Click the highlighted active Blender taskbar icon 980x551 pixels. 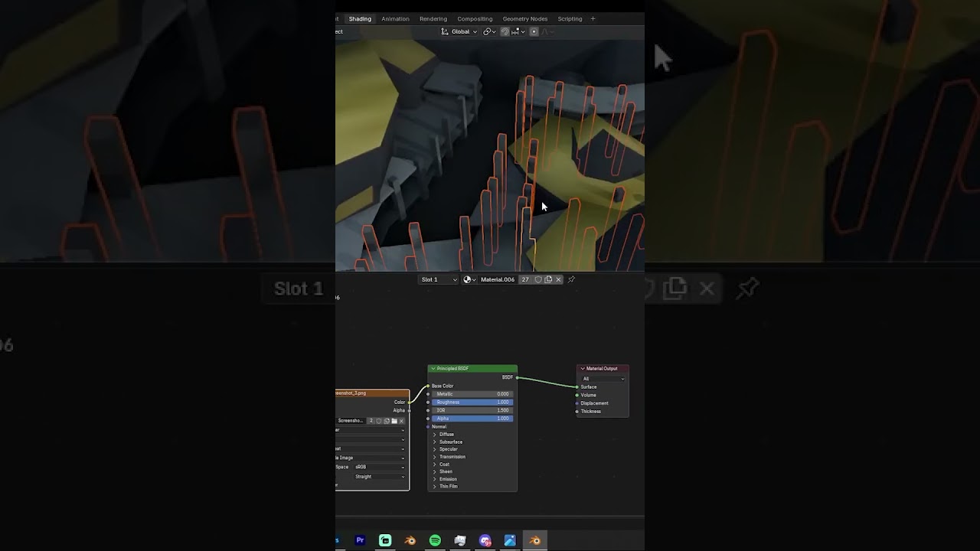[x=535, y=540]
